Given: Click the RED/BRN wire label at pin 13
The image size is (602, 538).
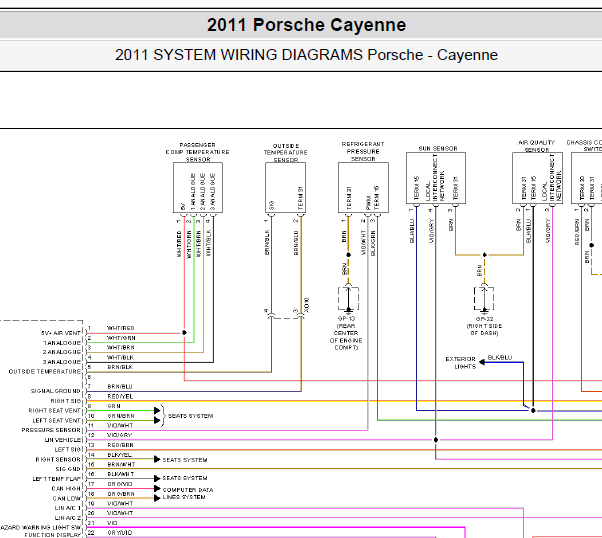Looking at the screenshot, I should pos(120,445).
